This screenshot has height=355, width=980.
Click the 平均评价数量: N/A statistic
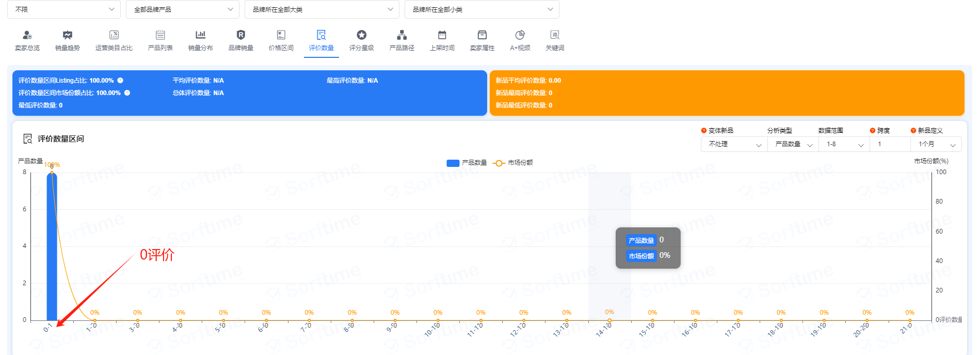[x=198, y=81]
